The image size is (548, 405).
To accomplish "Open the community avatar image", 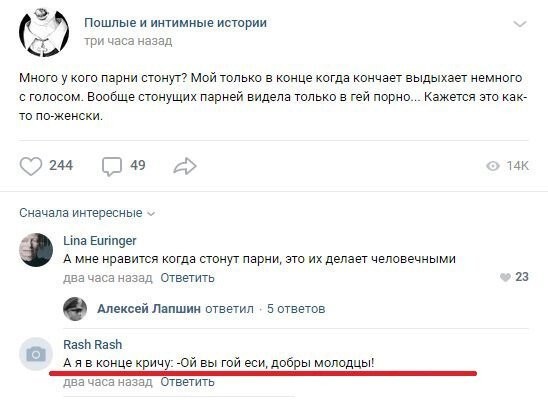I will 44,32.
